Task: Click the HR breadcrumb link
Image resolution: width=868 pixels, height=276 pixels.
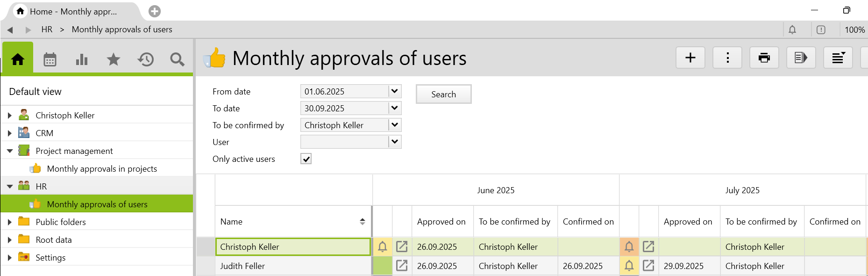Action: 47,29
